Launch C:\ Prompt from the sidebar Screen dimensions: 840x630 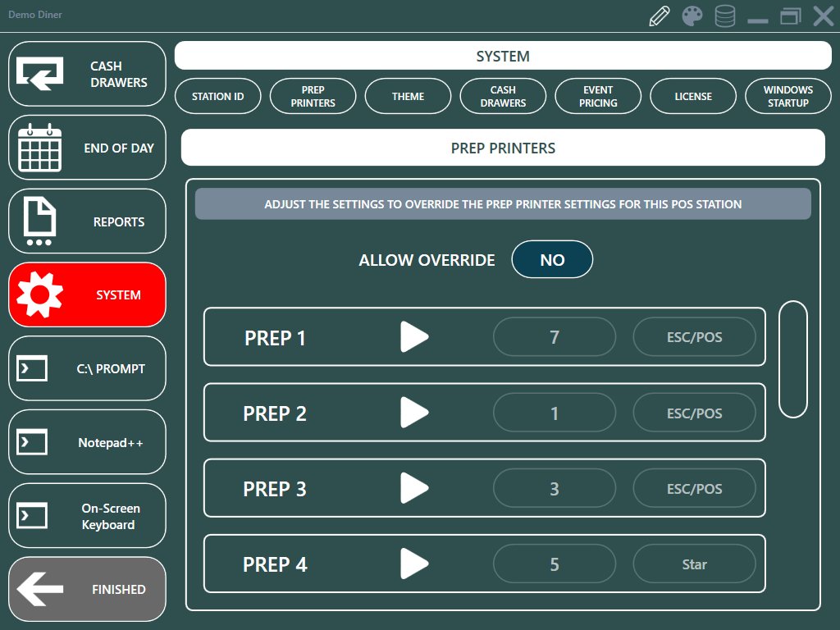[x=87, y=369]
